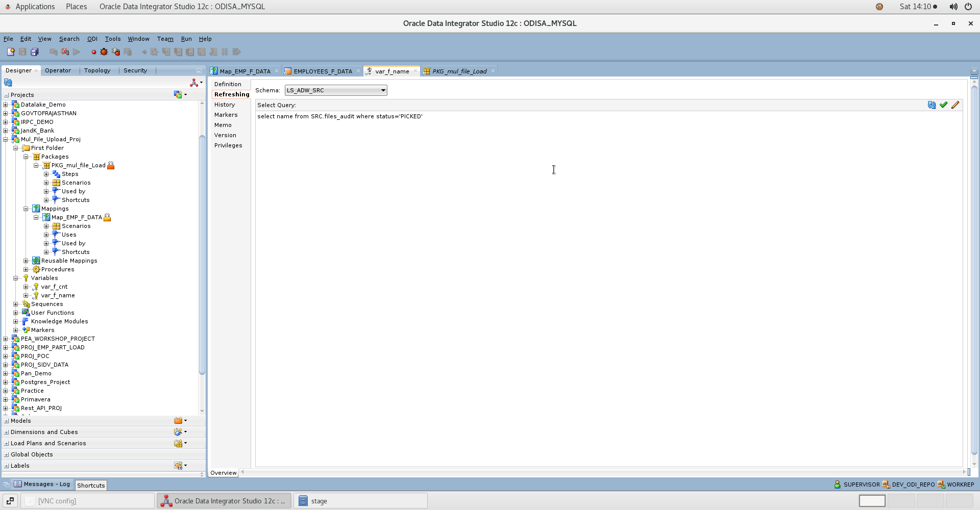Open the New Project icon menu

[x=180, y=94]
